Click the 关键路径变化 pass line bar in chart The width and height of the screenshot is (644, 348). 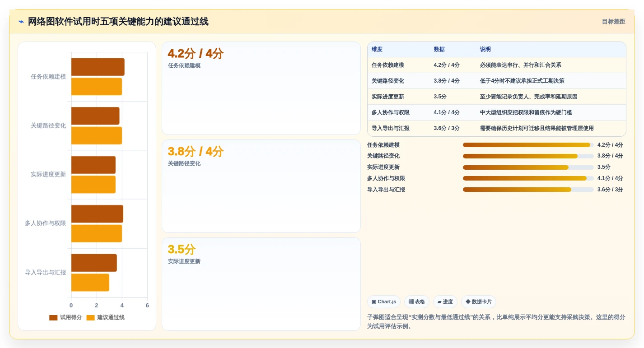click(x=97, y=135)
